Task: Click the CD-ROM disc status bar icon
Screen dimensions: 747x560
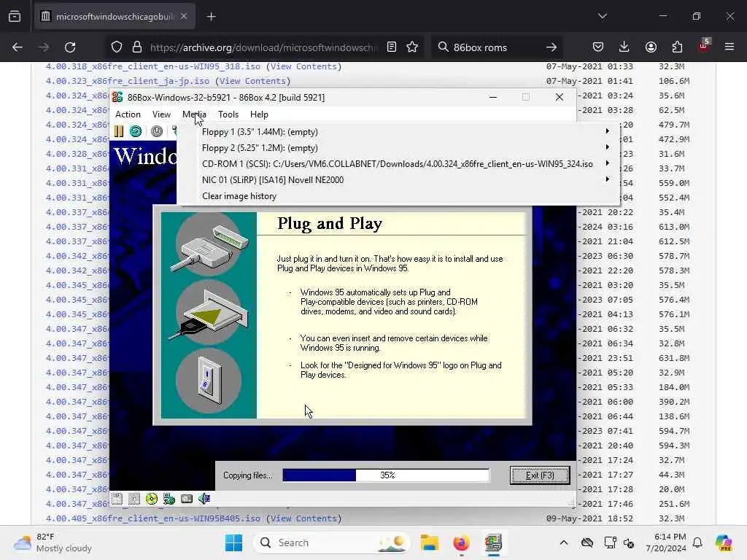Action: tap(152, 499)
